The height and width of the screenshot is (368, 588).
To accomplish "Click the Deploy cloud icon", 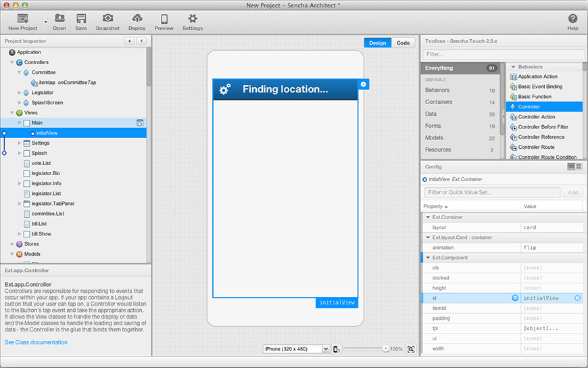I will click(137, 18).
